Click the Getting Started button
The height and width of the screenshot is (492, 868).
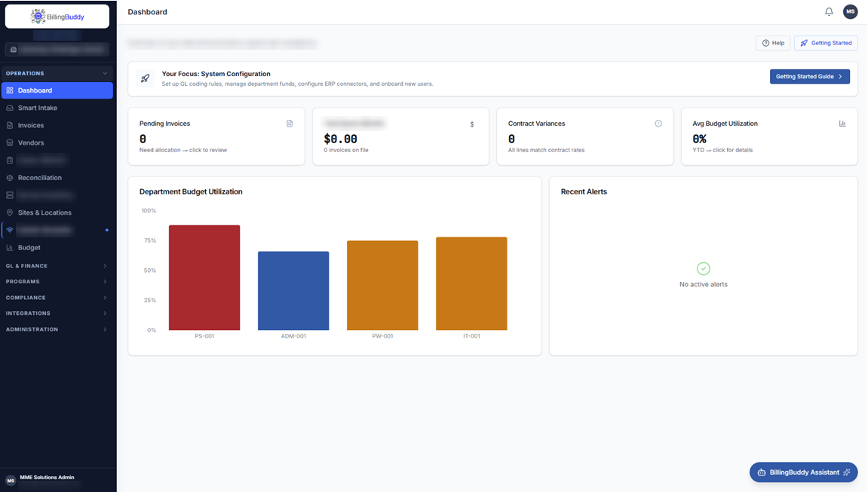(x=826, y=43)
